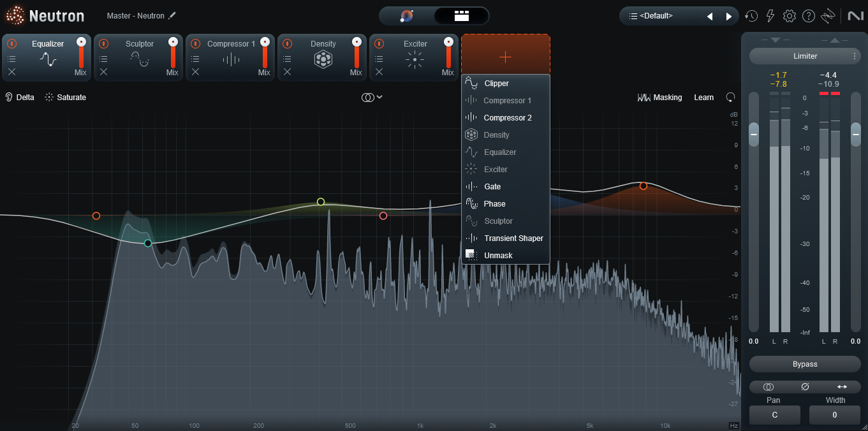This screenshot has width=868, height=431.
Task: Toggle the Compressor 1 power button
Action: tap(195, 44)
